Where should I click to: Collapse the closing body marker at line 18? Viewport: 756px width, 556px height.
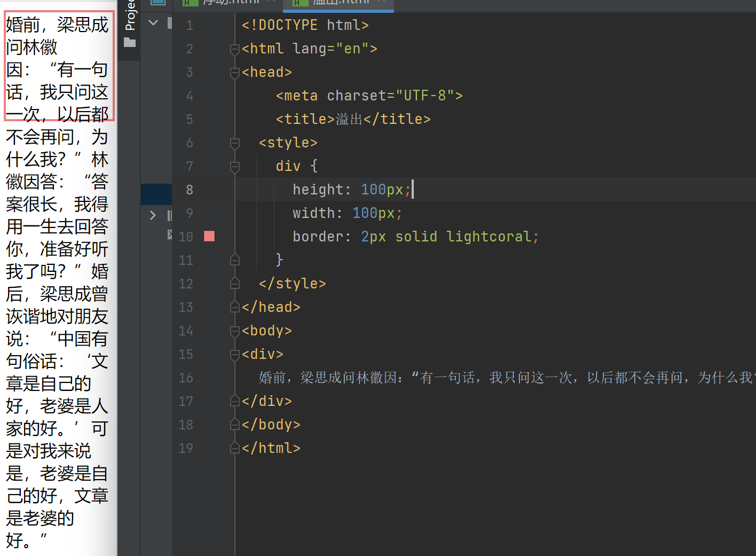click(234, 425)
